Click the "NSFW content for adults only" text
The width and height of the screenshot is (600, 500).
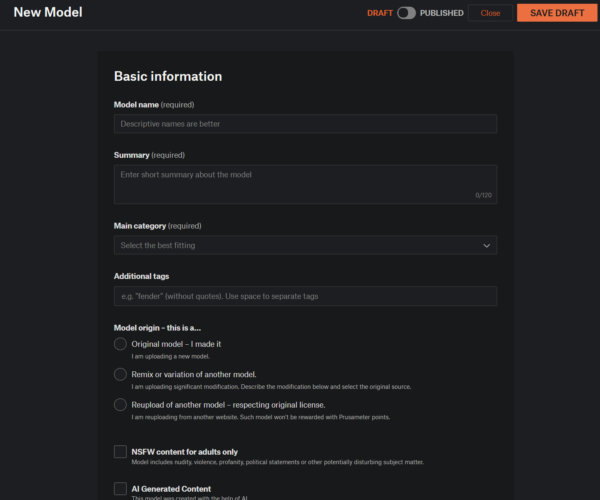184,452
